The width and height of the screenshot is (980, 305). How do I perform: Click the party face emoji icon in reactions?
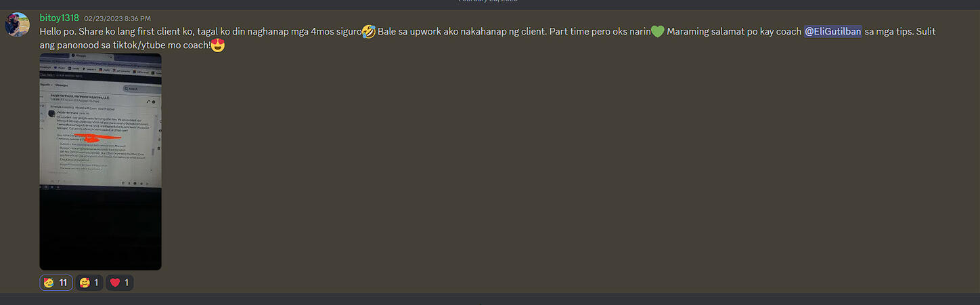coord(49,283)
